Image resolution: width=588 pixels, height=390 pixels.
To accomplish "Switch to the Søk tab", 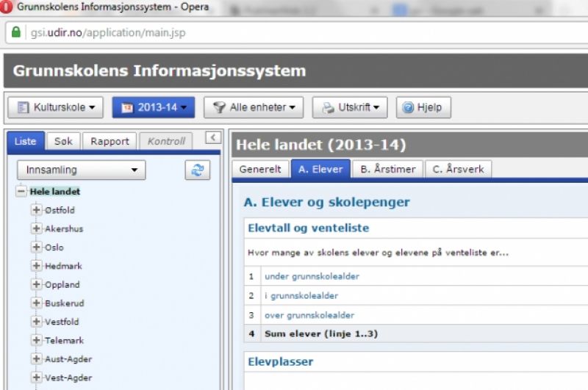I will click(x=63, y=141).
